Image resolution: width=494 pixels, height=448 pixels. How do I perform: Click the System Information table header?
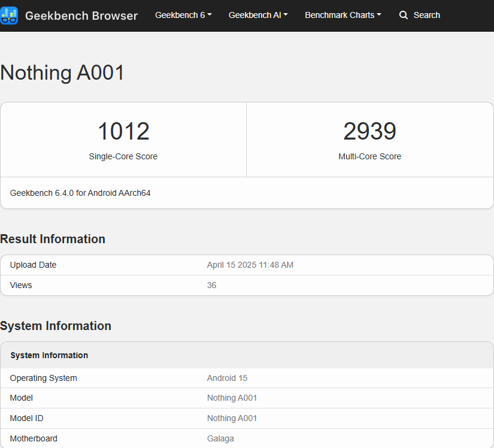coord(49,355)
